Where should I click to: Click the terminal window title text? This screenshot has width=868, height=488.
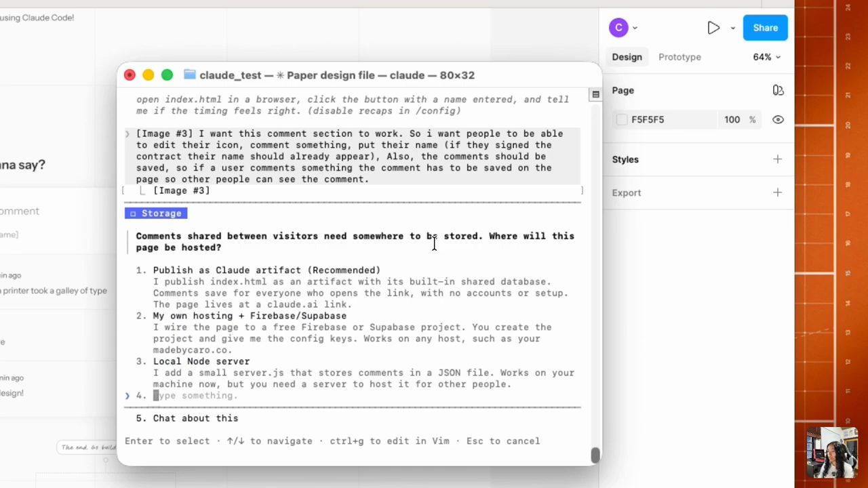[337, 75]
